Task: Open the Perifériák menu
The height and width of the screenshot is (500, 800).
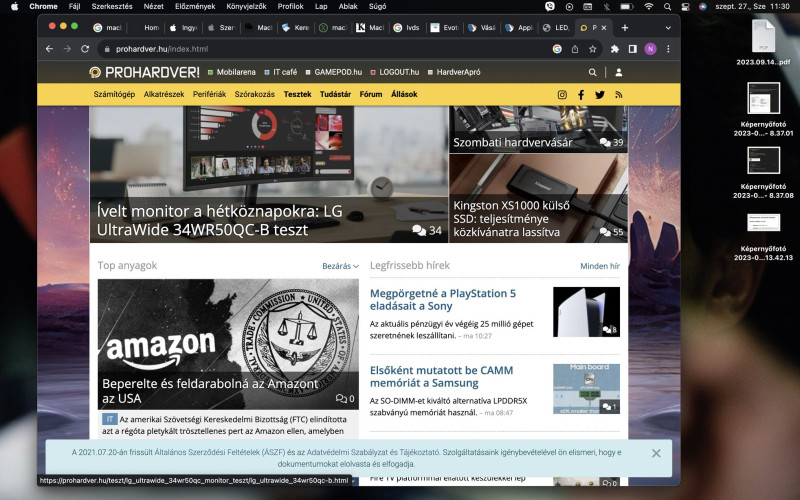Action: coord(209,94)
